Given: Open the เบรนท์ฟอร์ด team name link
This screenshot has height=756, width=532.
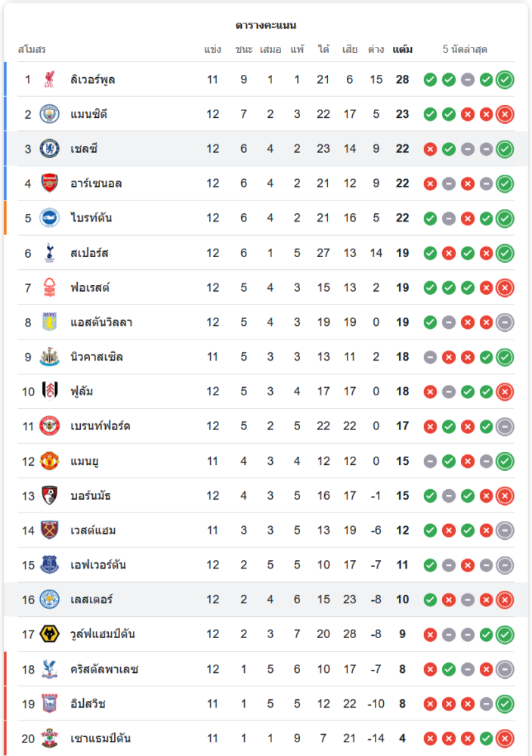Looking at the screenshot, I should tap(101, 426).
